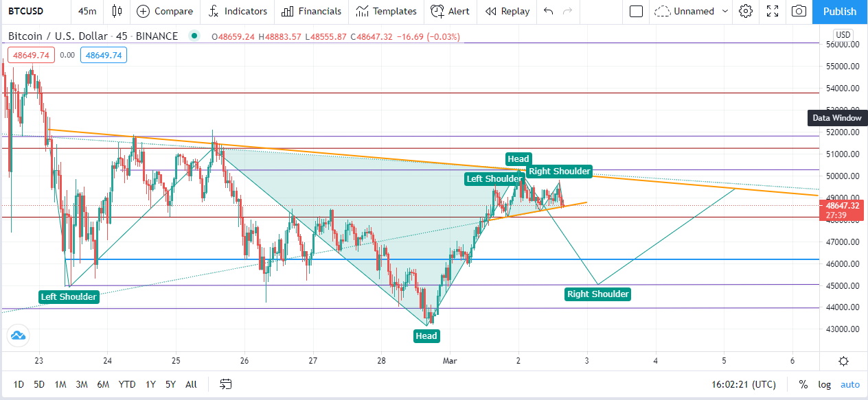Click the green market status dot
Viewport: 868px width, 400px height.
pyautogui.click(x=194, y=36)
